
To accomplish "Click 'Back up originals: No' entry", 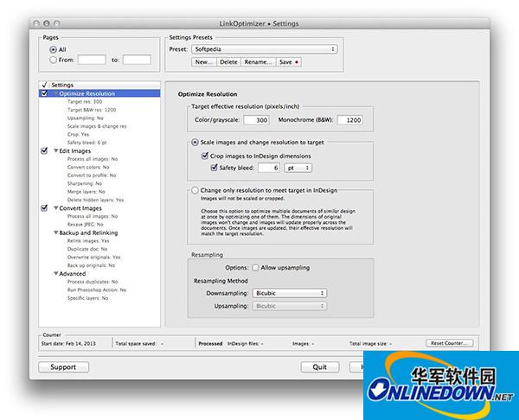I will click(92, 265).
